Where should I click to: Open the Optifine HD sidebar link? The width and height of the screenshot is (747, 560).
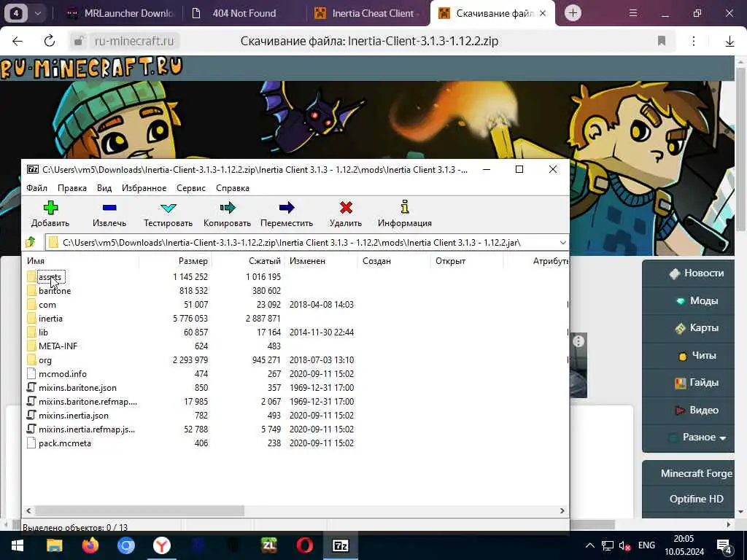(x=697, y=499)
